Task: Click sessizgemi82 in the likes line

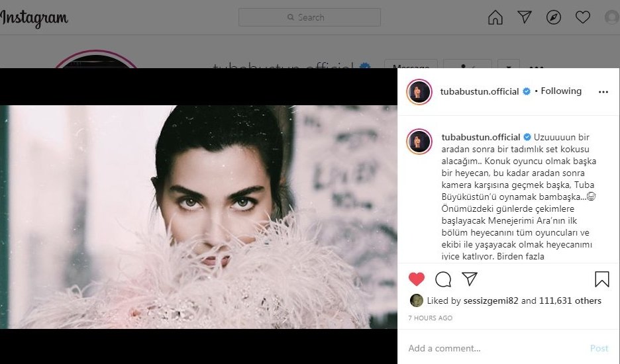Action: point(489,300)
